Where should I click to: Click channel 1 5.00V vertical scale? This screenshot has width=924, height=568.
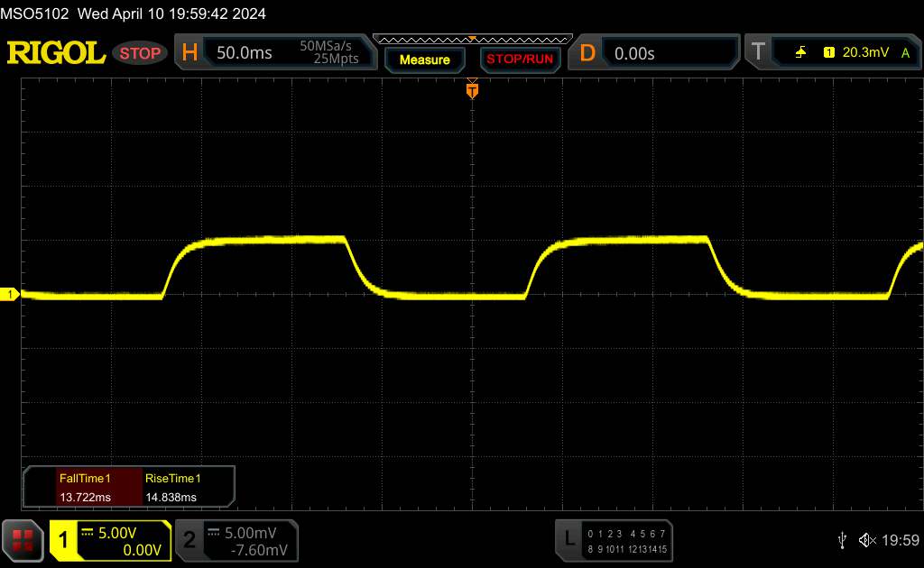(x=117, y=533)
